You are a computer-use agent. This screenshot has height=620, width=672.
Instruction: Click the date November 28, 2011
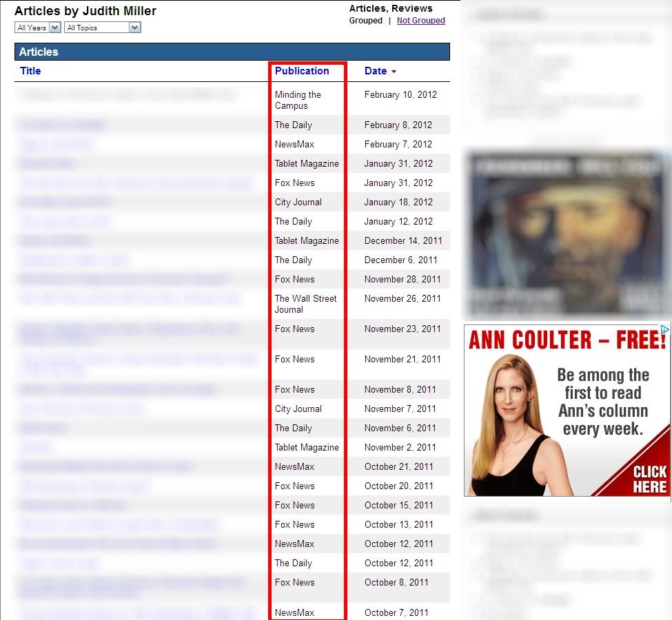click(x=403, y=280)
